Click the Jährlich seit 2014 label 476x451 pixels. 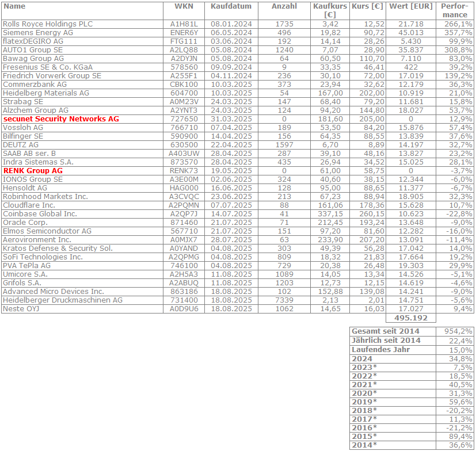click(386, 341)
